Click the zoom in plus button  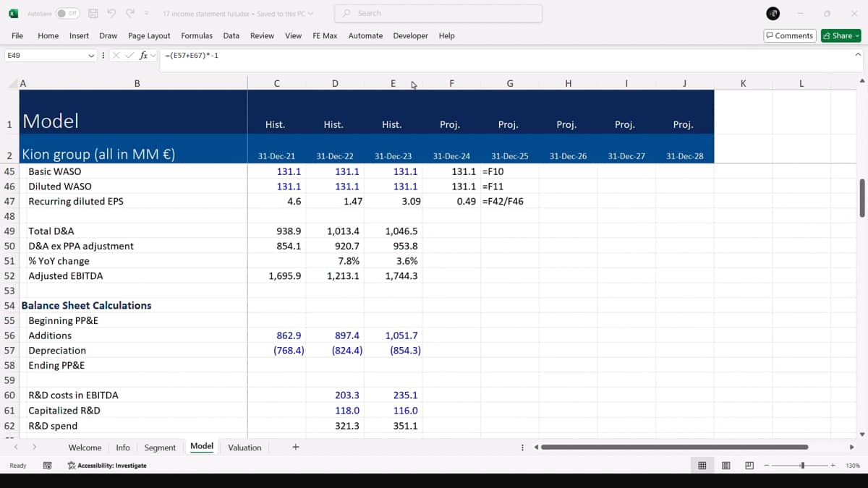click(x=833, y=466)
